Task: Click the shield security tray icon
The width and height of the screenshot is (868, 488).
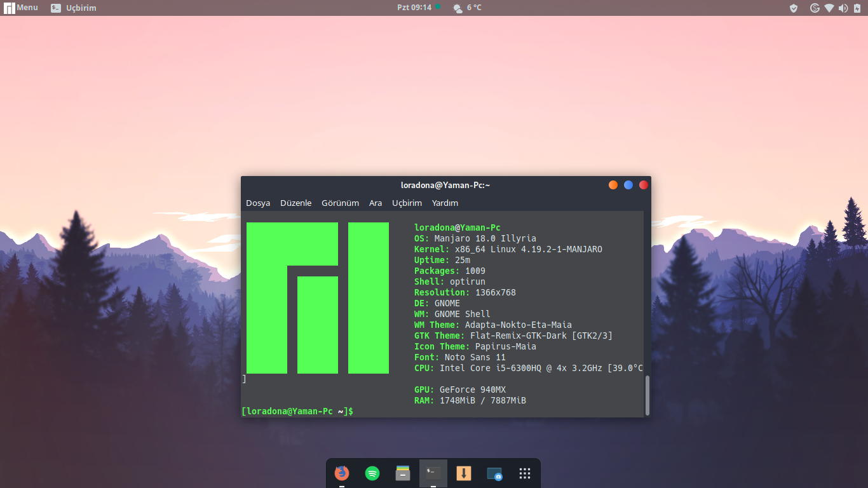Action: coord(794,8)
